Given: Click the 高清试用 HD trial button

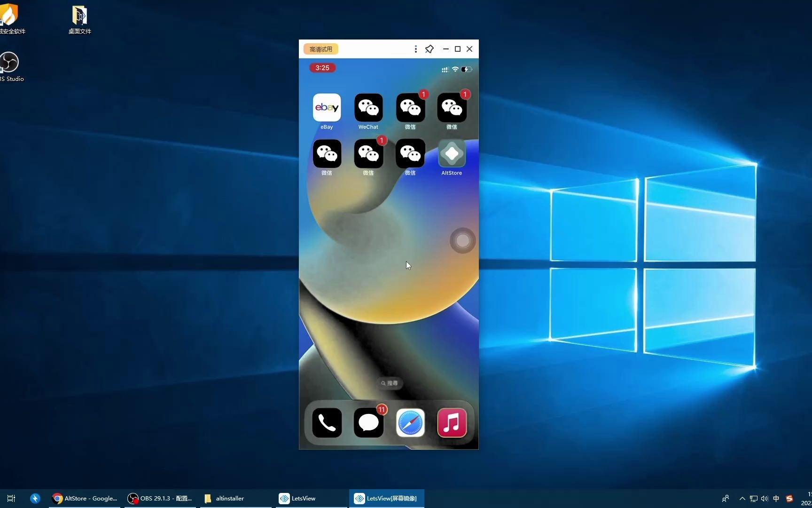Looking at the screenshot, I should (x=321, y=49).
